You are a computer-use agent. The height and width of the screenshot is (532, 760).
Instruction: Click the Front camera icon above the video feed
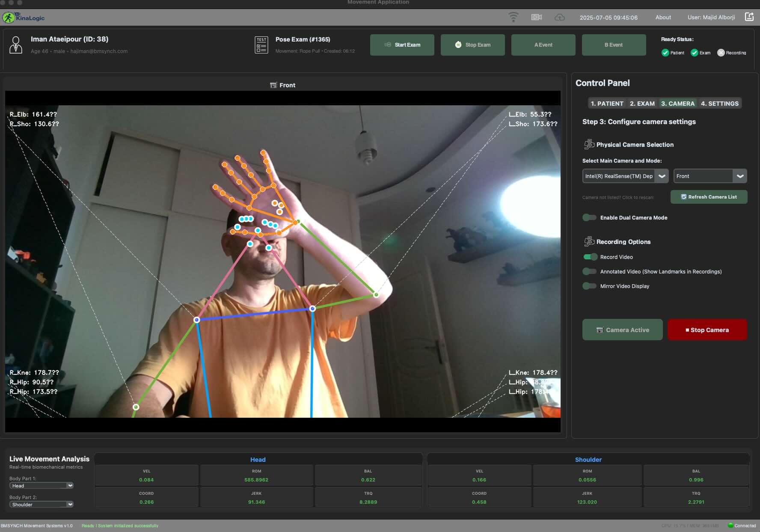[x=273, y=85]
